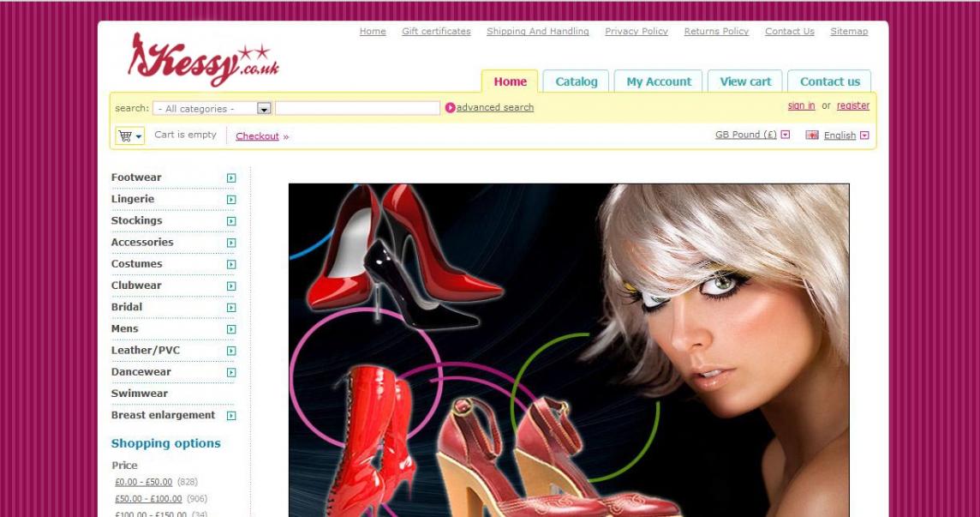980x517 pixels.
Task: Expand the Dancewear category arrow
Action: pyautogui.click(x=231, y=372)
